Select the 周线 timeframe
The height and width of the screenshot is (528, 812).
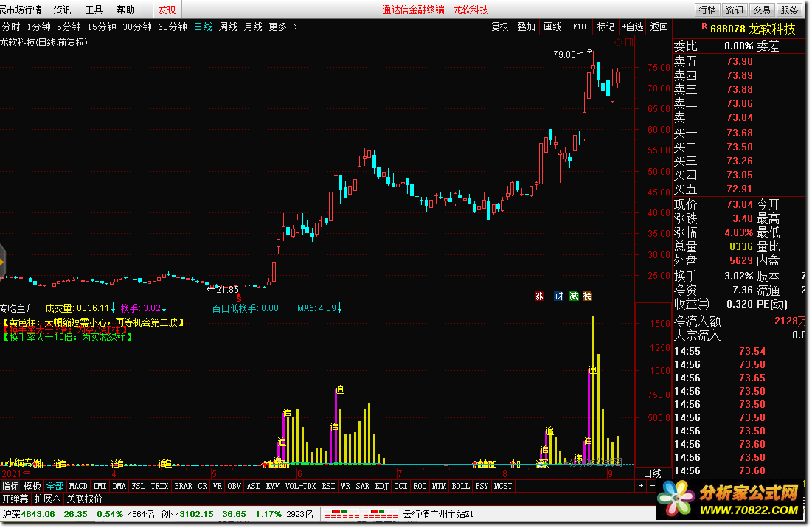click(228, 27)
